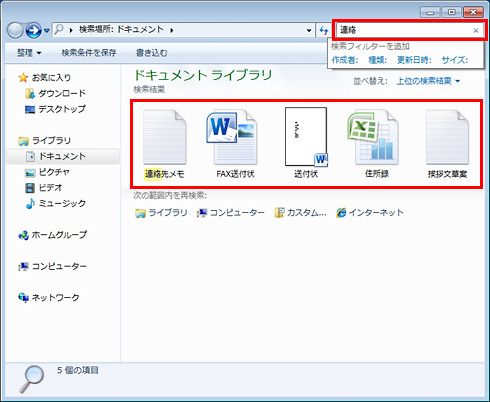Select the 挨拶文草案 file icon
This screenshot has width=490, height=402.
pos(447,137)
